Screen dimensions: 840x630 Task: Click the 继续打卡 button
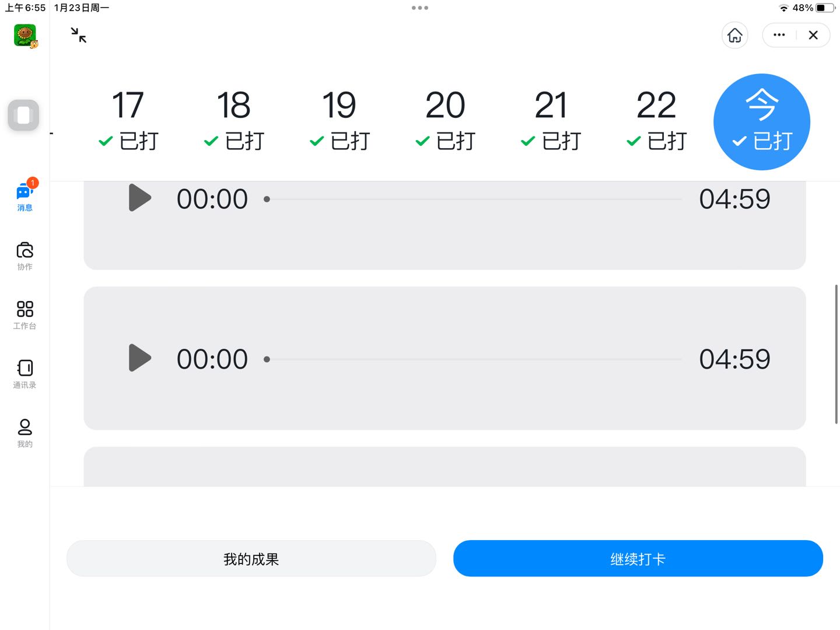point(638,559)
